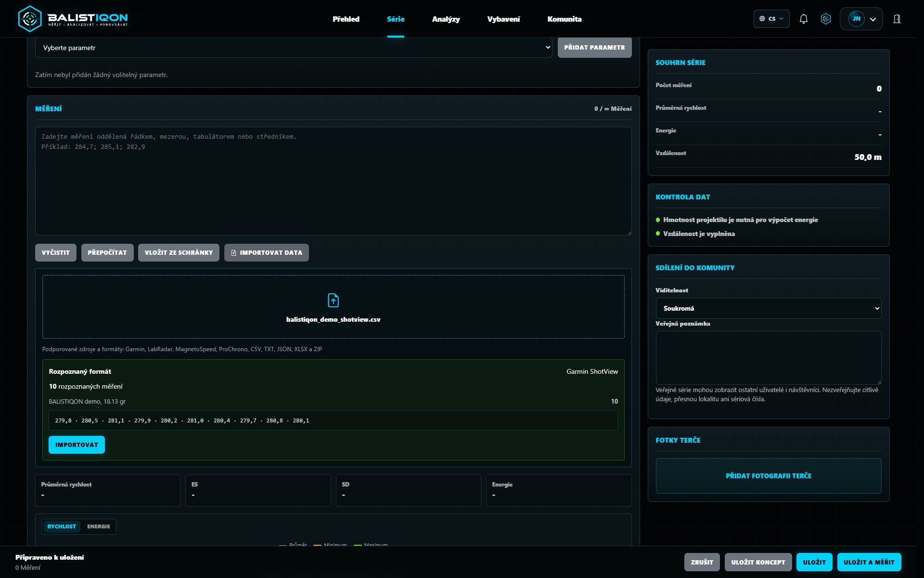Click the JN user avatar
This screenshot has height=578, width=924.
(x=856, y=19)
